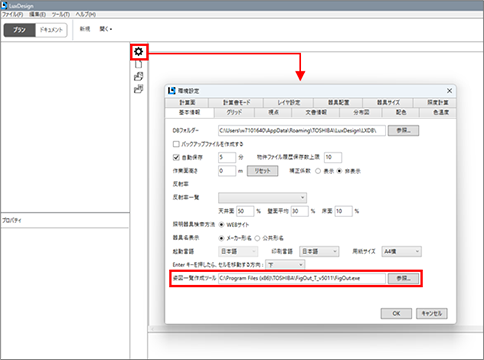484x360 pixels.
Task: Open the ファイル(F) menu
Action: click(x=13, y=15)
